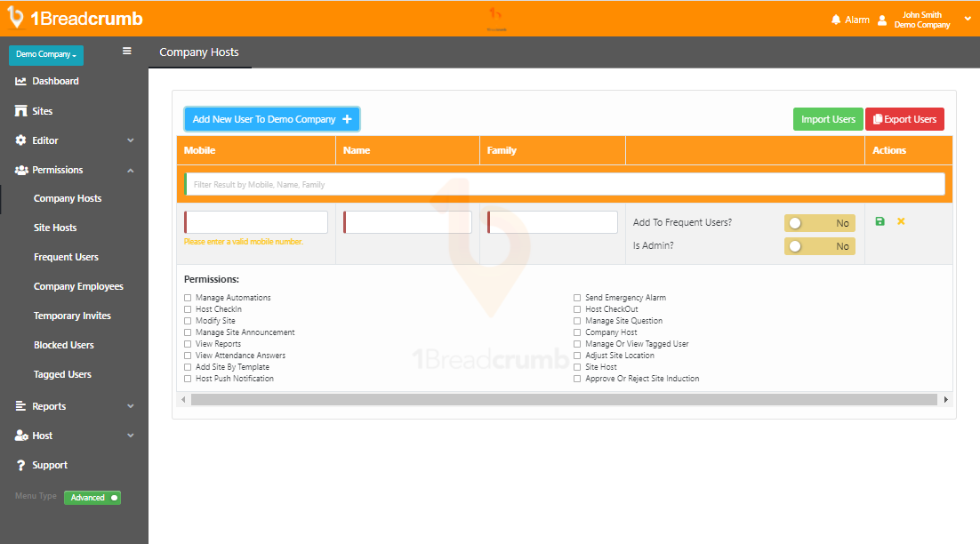980x544 pixels.
Task: Tick the View Reports checkbox
Action: click(x=188, y=344)
